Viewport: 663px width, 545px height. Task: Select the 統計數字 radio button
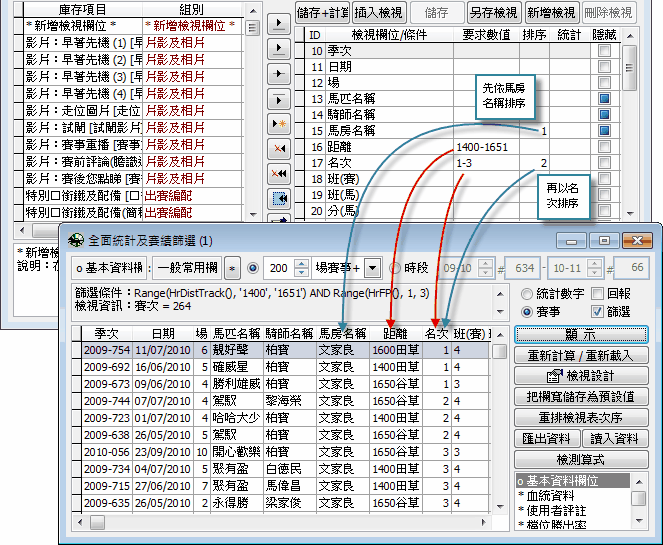point(527,293)
